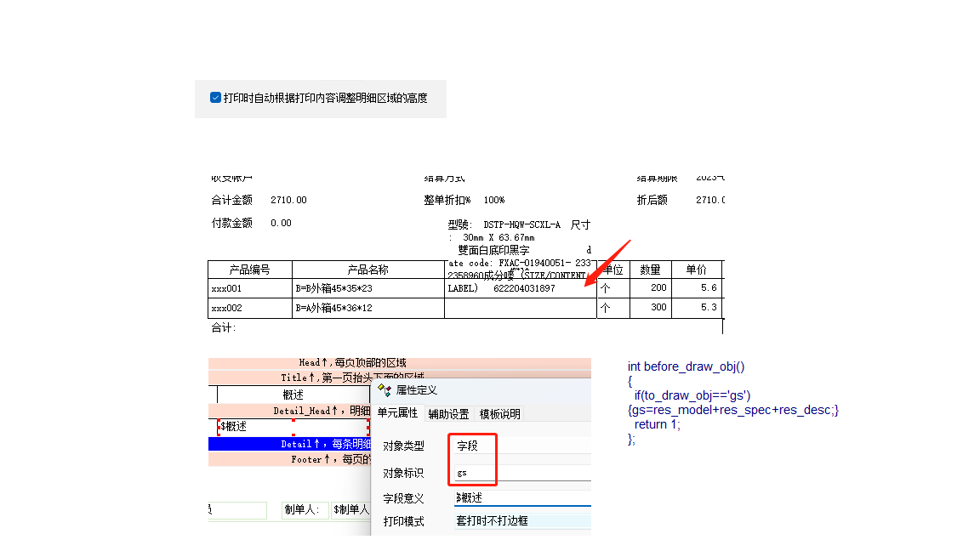This screenshot has width=980, height=551.
Task: Click the 概述 header cell in template
Action: [293, 395]
